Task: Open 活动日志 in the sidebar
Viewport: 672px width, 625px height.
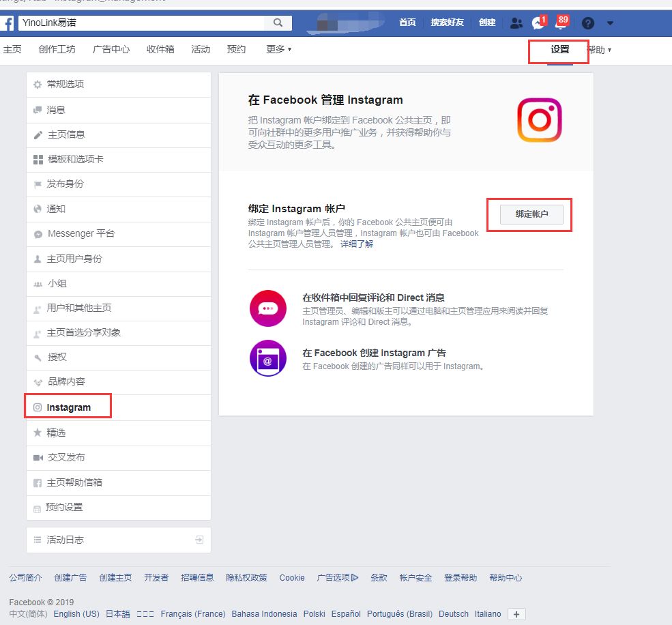Action: pos(119,540)
